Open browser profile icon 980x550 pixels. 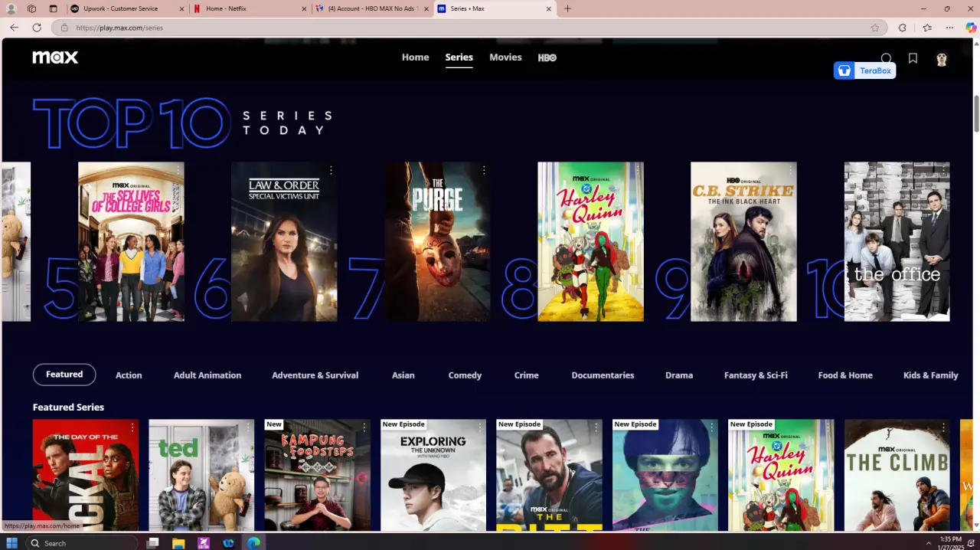(x=11, y=9)
